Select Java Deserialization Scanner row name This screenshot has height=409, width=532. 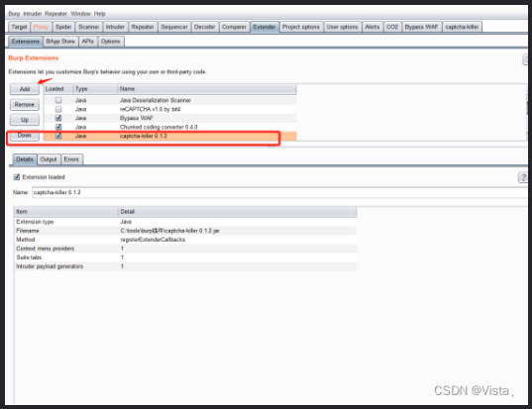[156, 100]
